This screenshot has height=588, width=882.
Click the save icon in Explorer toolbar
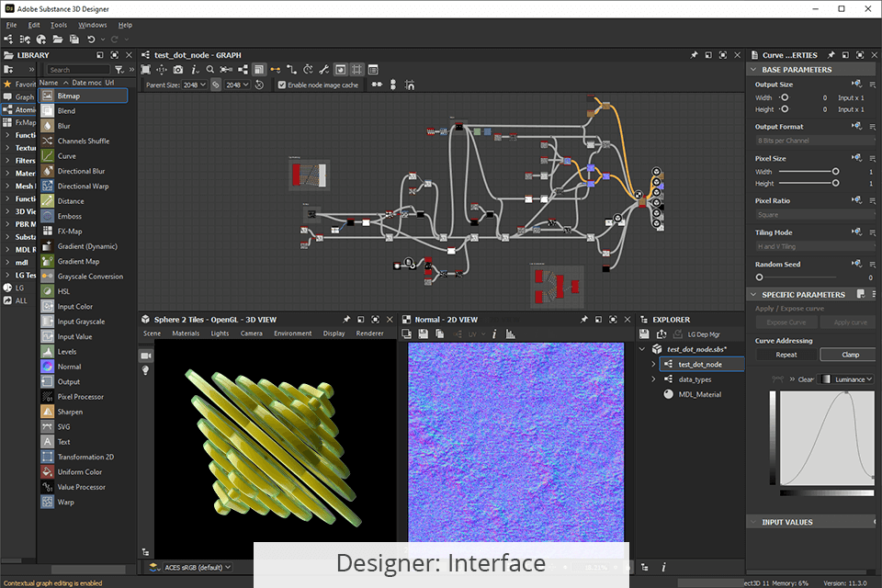pos(645,334)
